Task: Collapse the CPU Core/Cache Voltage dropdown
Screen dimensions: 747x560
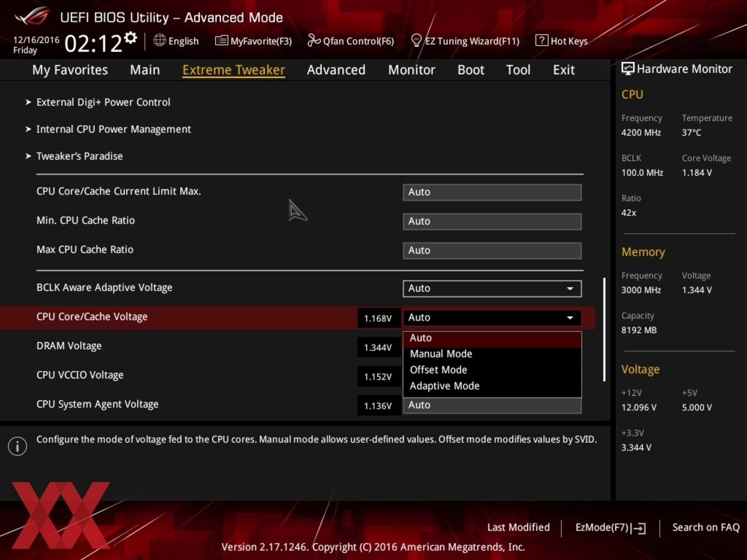Action: [x=492, y=317]
